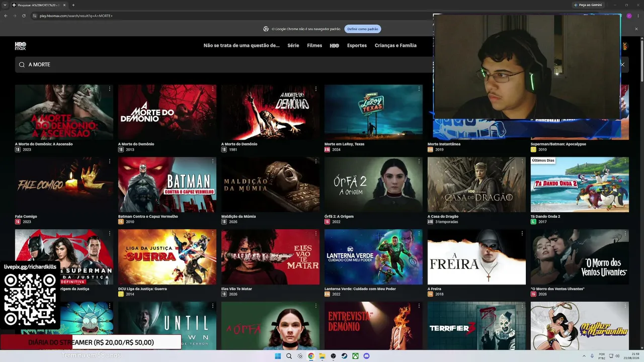Open Não se trata de uma questão de... menu
644x362 pixels.
click(x=242, y=45)
